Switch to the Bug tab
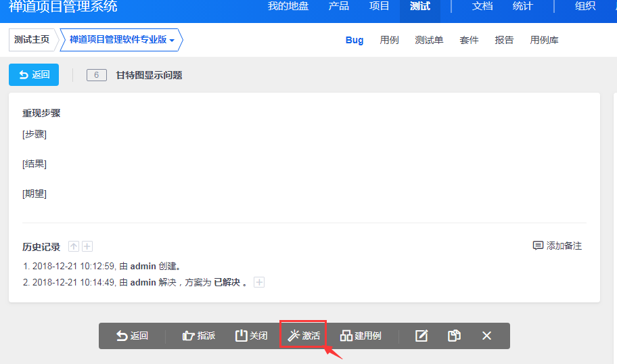 354,40
